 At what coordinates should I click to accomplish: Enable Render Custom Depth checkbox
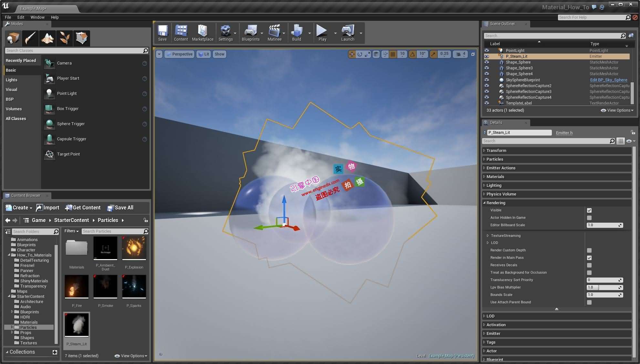(x=589, y=250)
